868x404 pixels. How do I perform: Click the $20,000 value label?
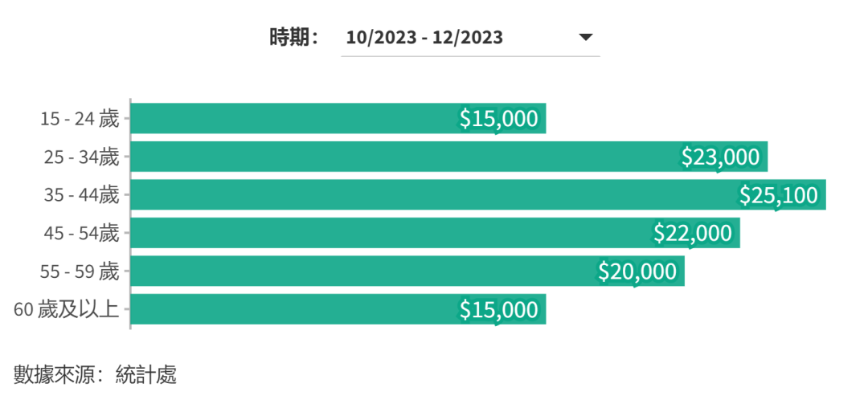coord(637,271)
